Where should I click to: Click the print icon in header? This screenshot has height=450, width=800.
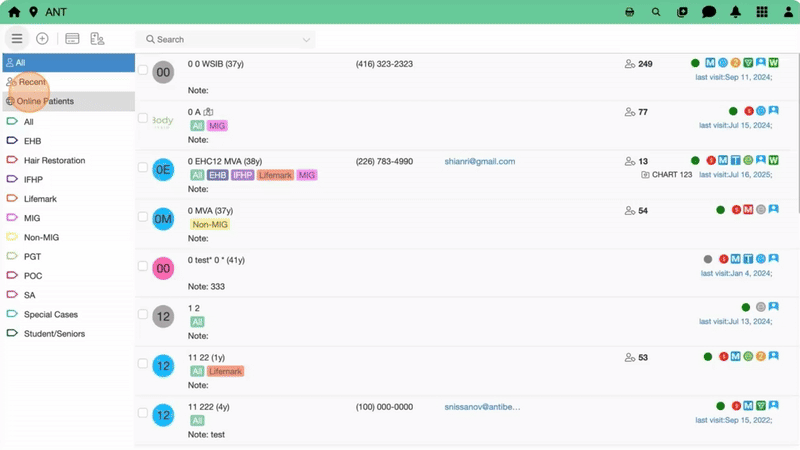click(630, 12)
